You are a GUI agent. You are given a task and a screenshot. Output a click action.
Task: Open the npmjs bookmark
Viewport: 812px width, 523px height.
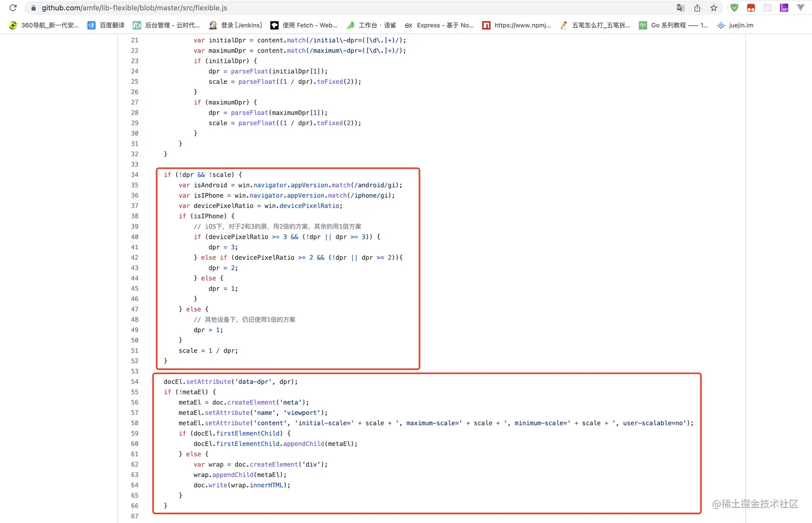tap(517, 25)
